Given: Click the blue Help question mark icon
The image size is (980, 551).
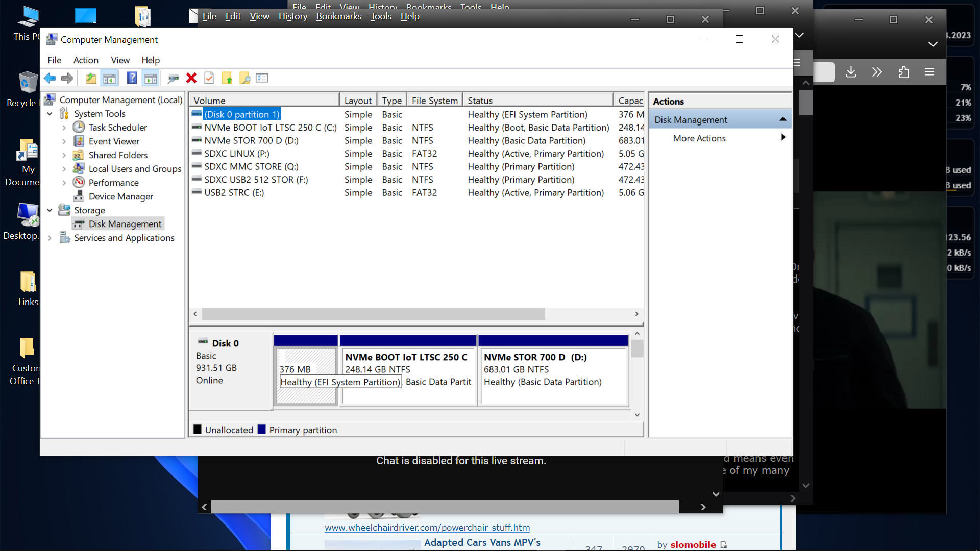Looking at the screenshot, I should (x=132, y=78).
